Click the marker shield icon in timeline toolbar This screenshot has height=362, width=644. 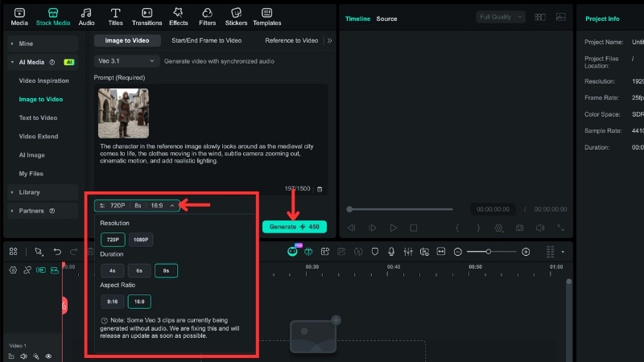374,252
